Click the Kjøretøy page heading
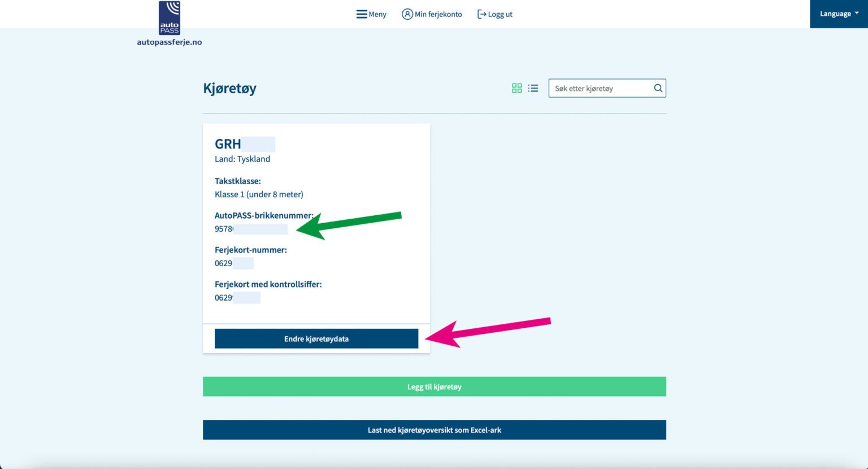Viewport: 868px width, 469px height. click(x=229, y=88)
